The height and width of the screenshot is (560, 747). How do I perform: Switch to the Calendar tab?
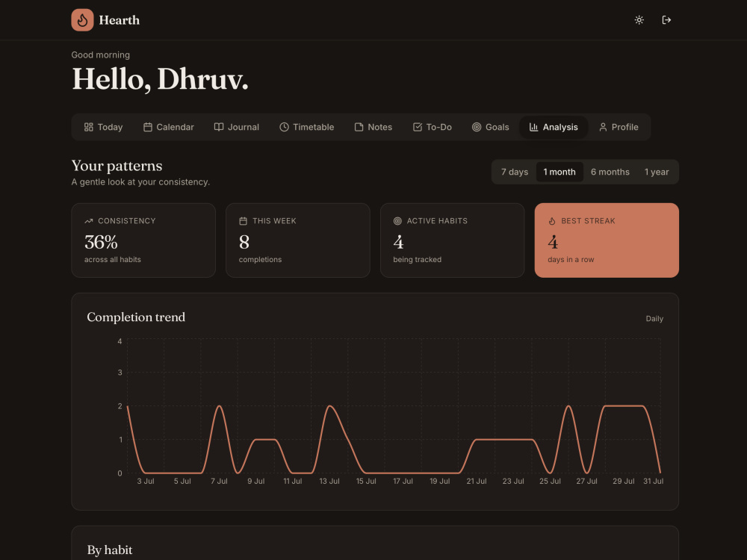pyautogui.click(x=169, y=127)
